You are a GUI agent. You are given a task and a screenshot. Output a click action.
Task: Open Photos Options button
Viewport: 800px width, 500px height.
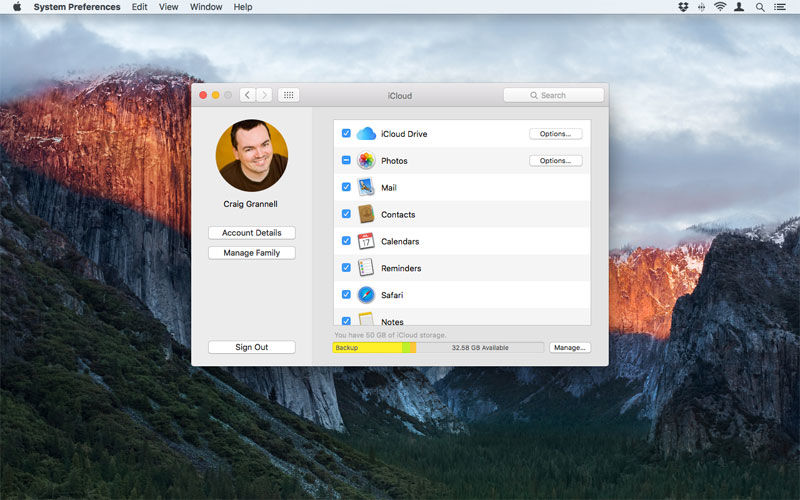pyautogui.click(x=556, y=161)
